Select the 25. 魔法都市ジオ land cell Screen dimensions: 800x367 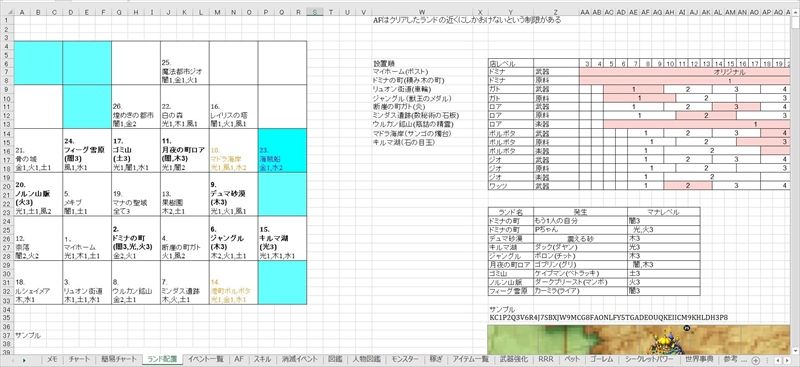pos(184,63)
